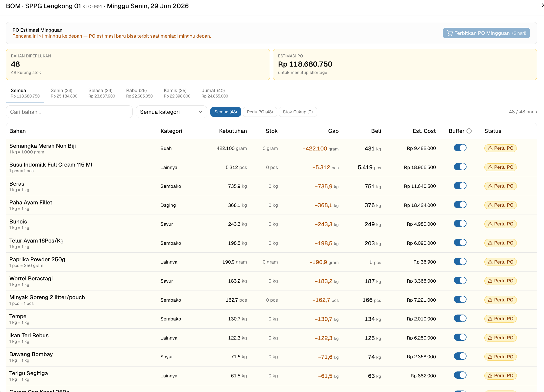Click the Est. Cost column header
Screen dimensions: 544x392
click(424, 131)
